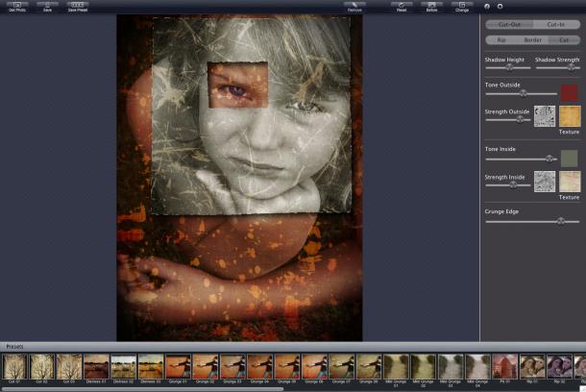Choose the orange outside Texture thumbnail
Image resolution: width=586 pixels, height=392 pixels.
point(570,116)
